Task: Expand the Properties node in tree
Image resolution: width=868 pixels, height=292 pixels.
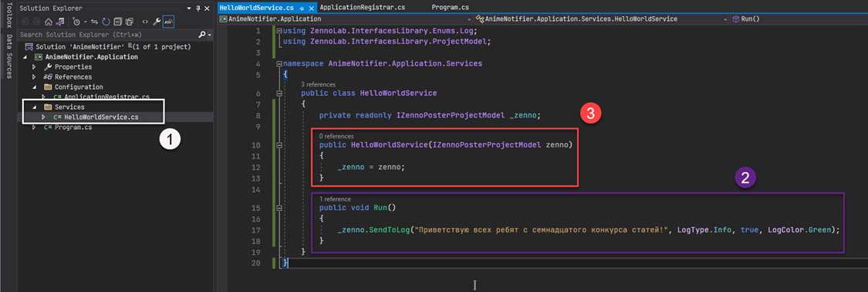Action: point(34,67)
